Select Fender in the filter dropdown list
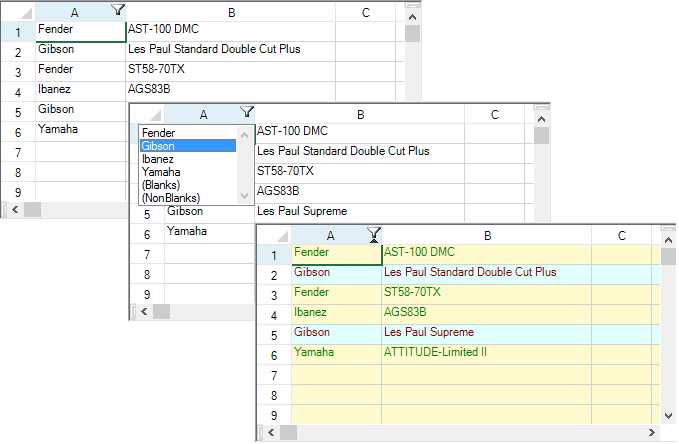Viewport: 679px width, 444px height. (x=159, y=133)
